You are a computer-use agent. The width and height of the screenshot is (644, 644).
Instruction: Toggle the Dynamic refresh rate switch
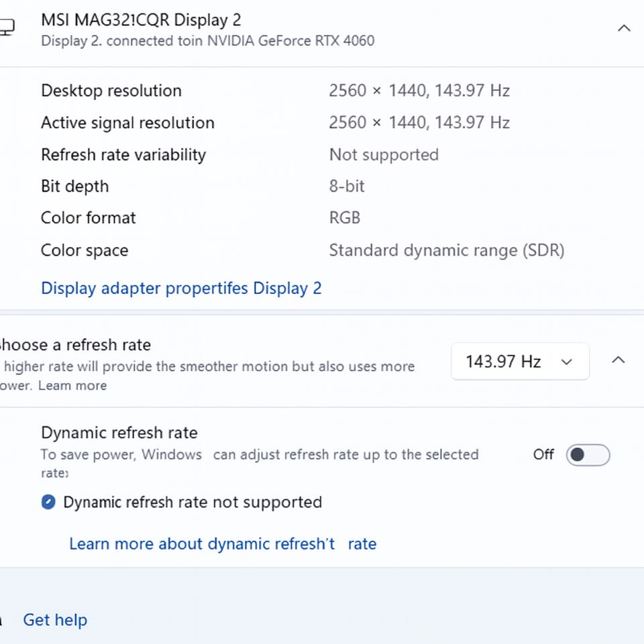tap(588, 455)
